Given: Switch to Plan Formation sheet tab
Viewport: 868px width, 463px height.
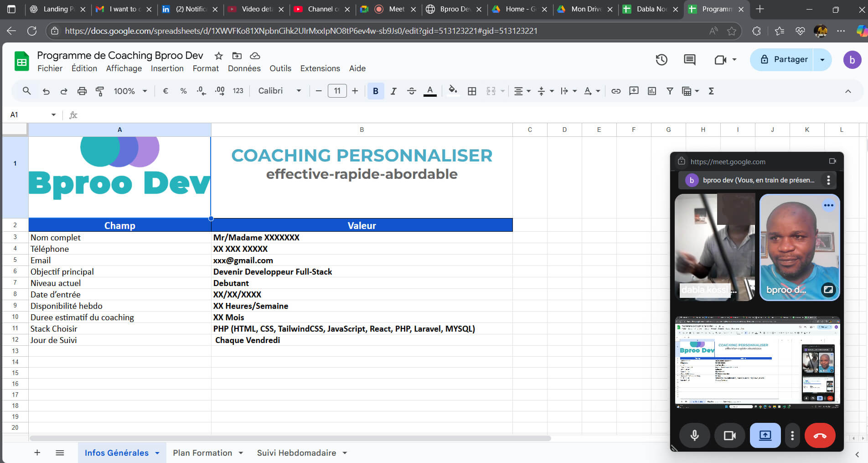Looking at the screenshot, I should (x=202, y=453).
